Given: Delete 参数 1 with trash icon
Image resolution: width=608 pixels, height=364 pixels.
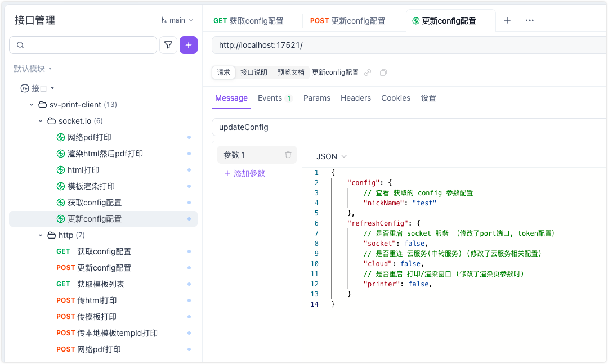Looking at the screenshot, I should coord(288,155).
